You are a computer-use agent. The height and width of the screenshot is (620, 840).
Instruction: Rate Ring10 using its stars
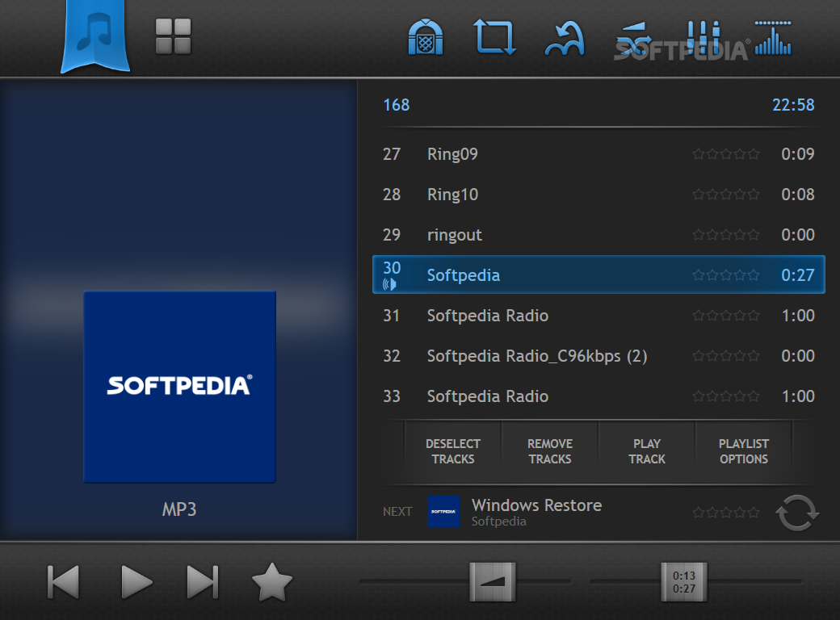click(x=726, y=195)
